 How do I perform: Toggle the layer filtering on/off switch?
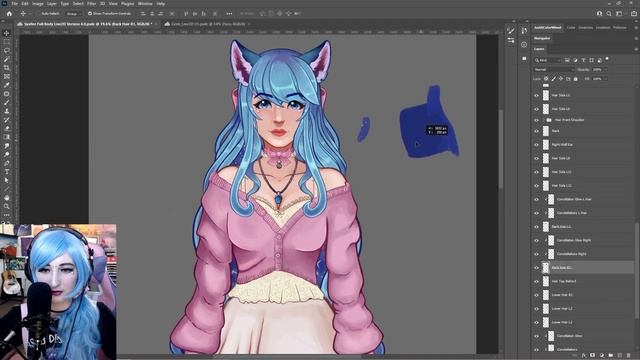[x=607, y=60]
